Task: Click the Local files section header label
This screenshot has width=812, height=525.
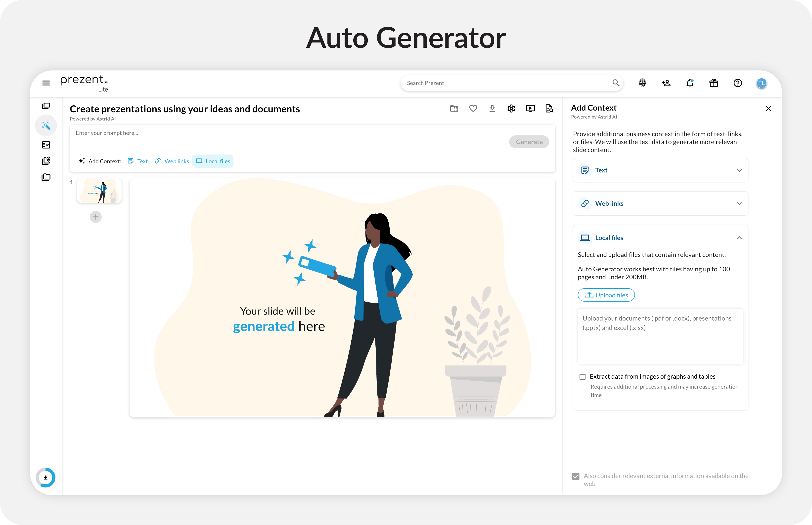Action: point(609,238)
